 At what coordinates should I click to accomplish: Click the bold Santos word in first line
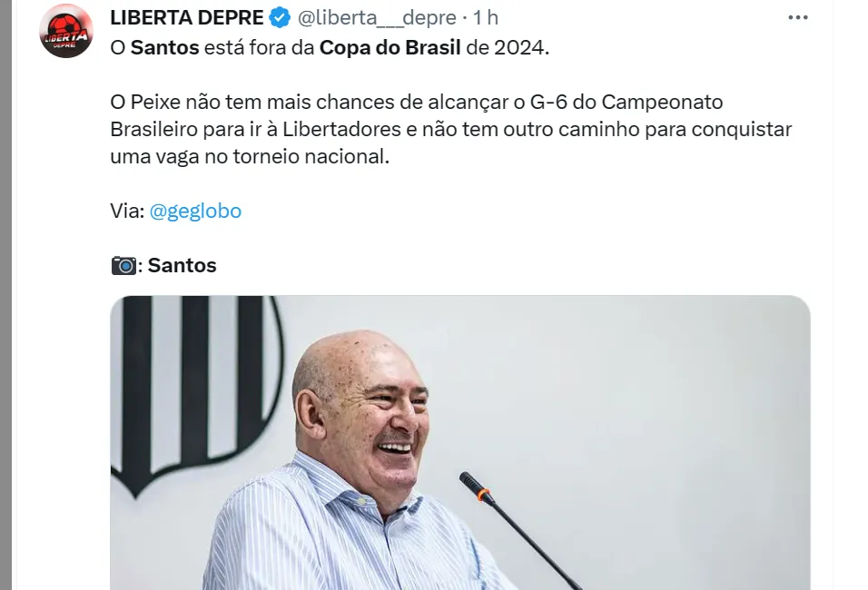pyautogui.click(x=164, y=47)
